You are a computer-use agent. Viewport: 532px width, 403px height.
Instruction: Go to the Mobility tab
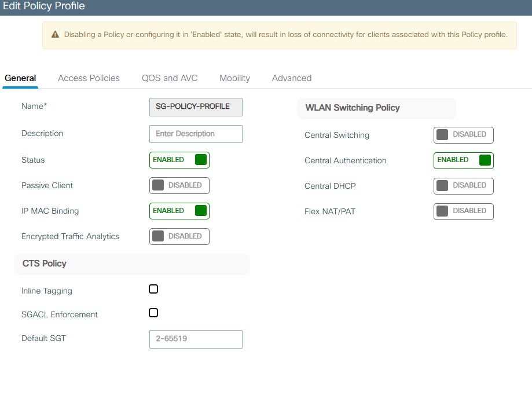(235, 78)
